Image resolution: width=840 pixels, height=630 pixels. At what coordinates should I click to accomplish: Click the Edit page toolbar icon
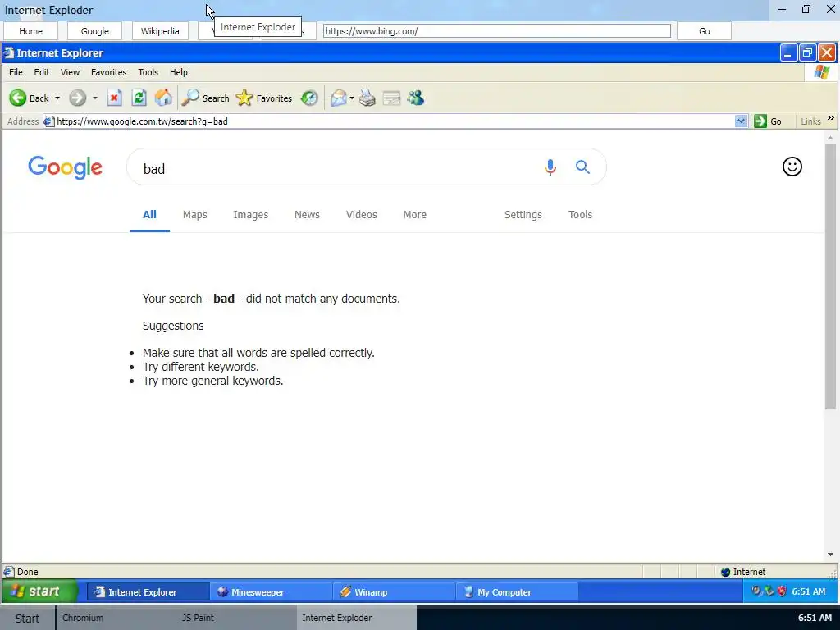[391, 98]
